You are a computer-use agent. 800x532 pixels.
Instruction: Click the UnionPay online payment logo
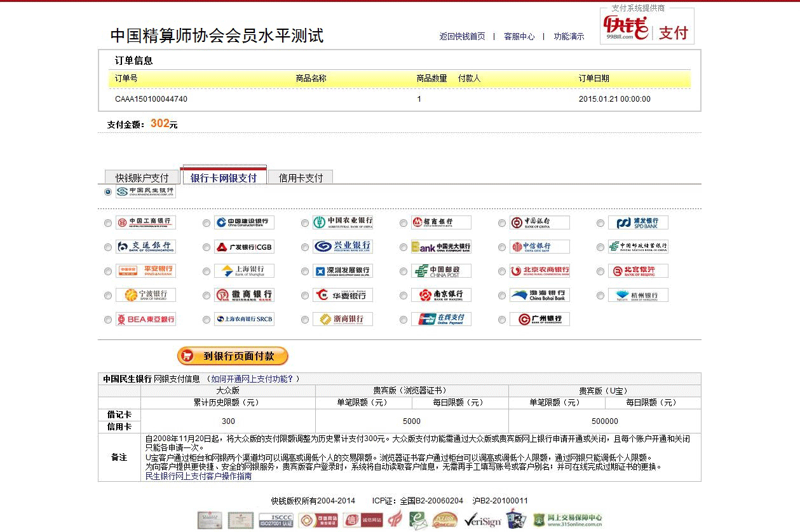pos(441,319)
